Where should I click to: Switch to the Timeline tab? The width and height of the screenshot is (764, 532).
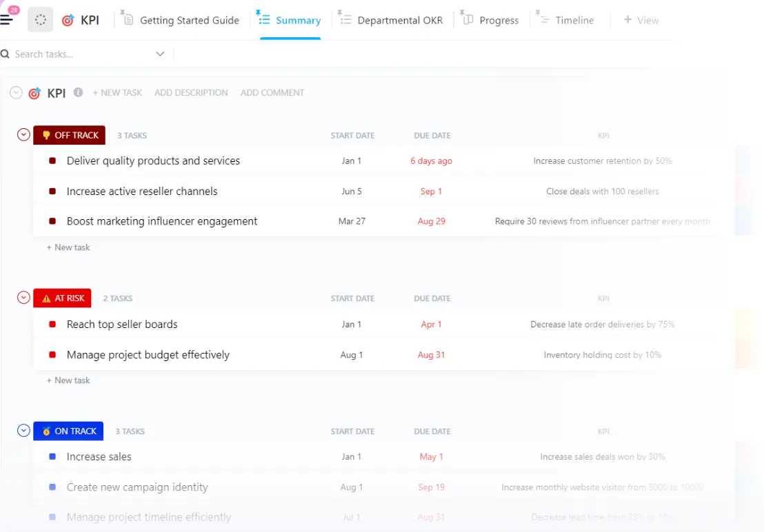pyautogui.click(x=574, y=21)
